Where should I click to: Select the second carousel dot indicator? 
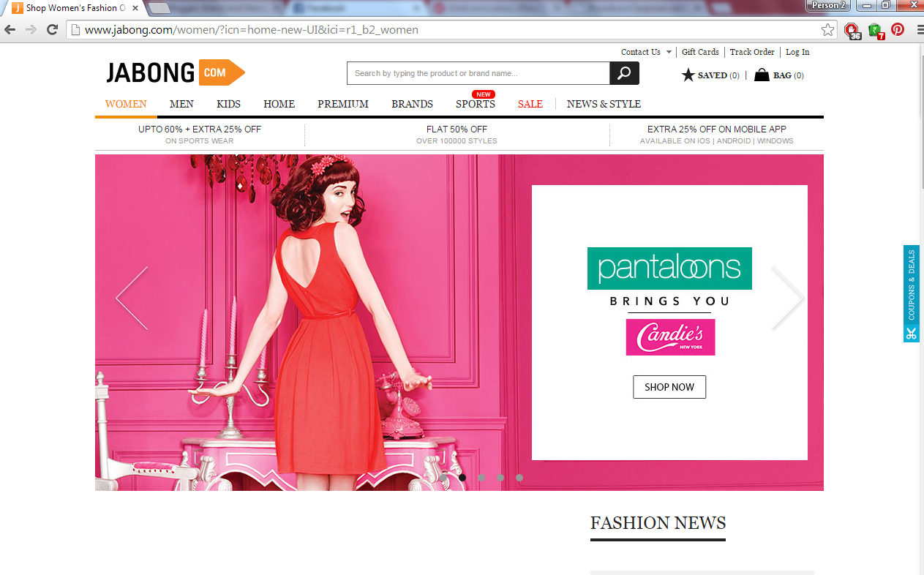coord(462,477)
